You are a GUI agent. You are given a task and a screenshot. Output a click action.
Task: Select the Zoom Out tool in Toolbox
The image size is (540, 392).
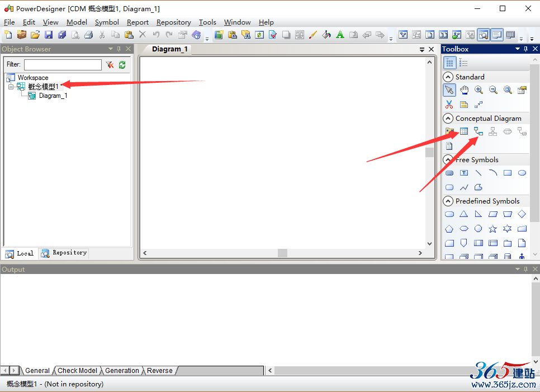click(493, 90)
